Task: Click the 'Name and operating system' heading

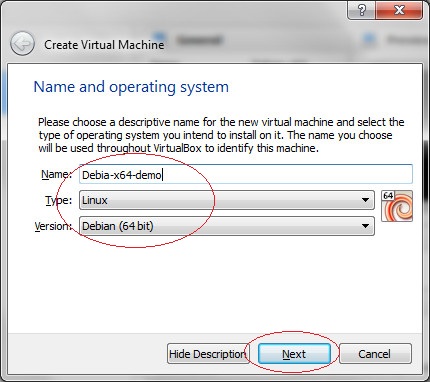Action: tap(131, 87)
